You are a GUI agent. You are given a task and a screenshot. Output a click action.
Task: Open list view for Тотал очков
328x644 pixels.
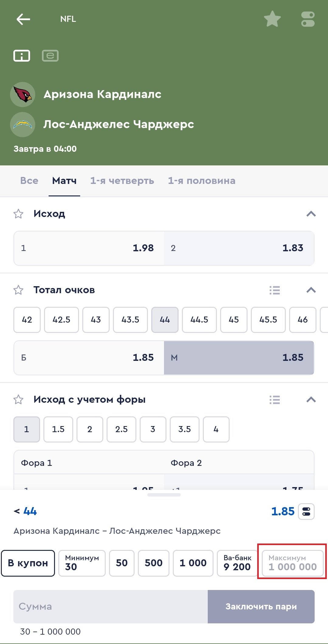(275, 290)
